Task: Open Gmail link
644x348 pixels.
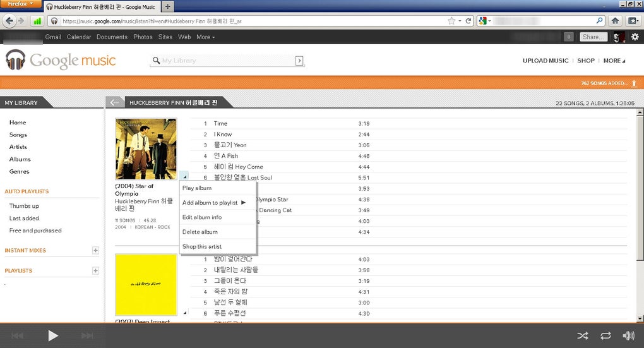Action: click(x=53, y=37)
